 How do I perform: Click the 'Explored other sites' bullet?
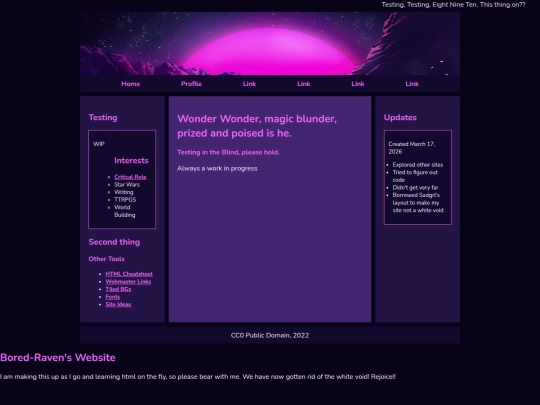click(x=418, y=165)
